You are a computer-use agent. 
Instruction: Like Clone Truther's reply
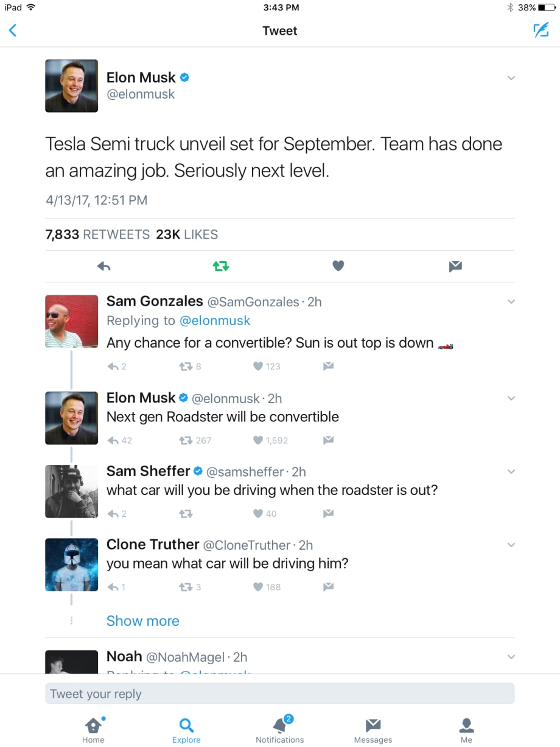[x=259, y=587]
